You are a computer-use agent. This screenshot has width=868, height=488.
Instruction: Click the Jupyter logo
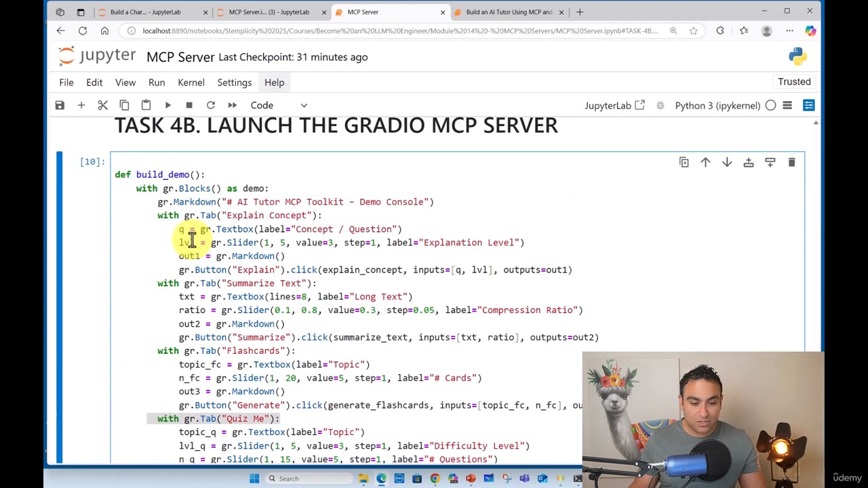(x=97, y=56)
